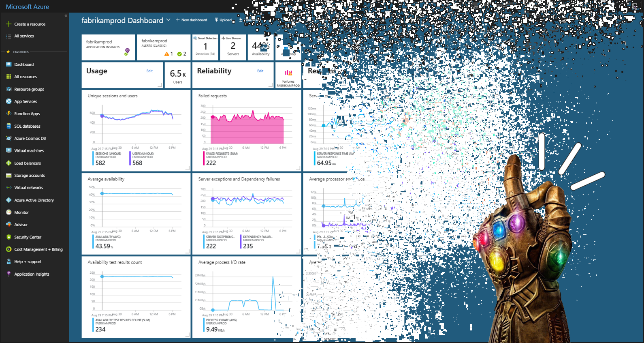This screenshot has height=343, width=644.
Task: Click the Virtual machines icon
Action: (x=9, y=150)
